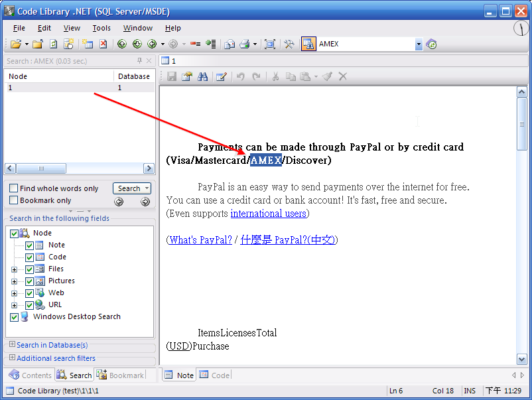
Task: Click the editor vertical scrollbar down arrow
Action: pos(521,359)
